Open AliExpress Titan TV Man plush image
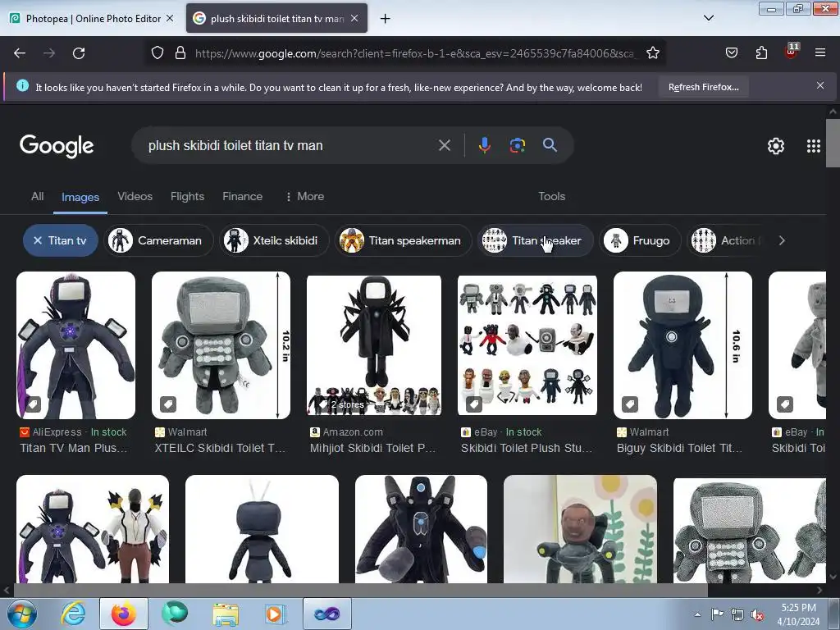 75,345
